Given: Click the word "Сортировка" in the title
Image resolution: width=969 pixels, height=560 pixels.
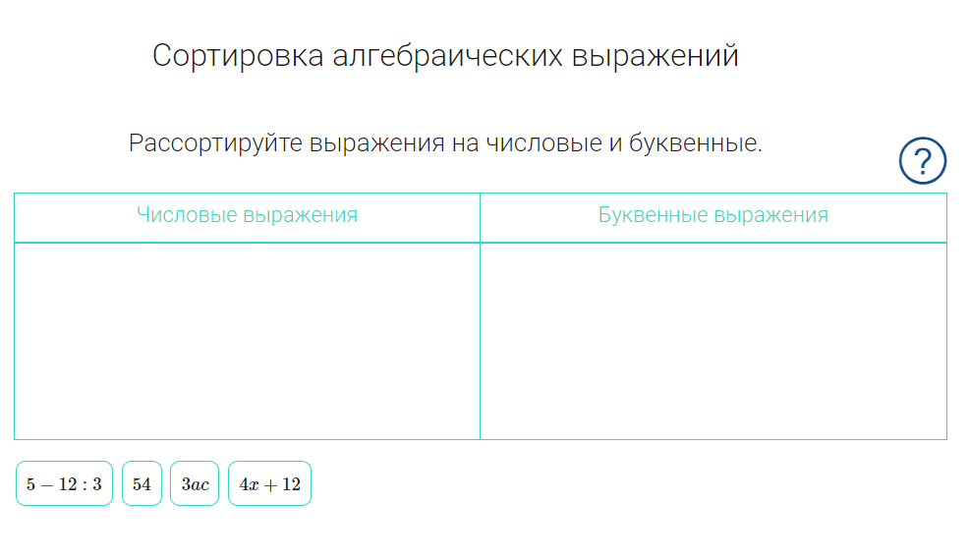Looking at the screenshot, I should (238, 56).
